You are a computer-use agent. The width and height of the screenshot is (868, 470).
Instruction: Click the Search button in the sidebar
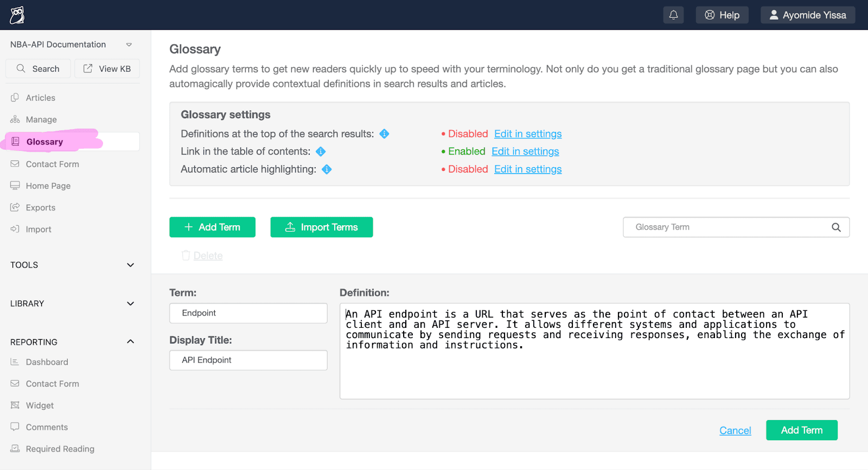point(38,68)
